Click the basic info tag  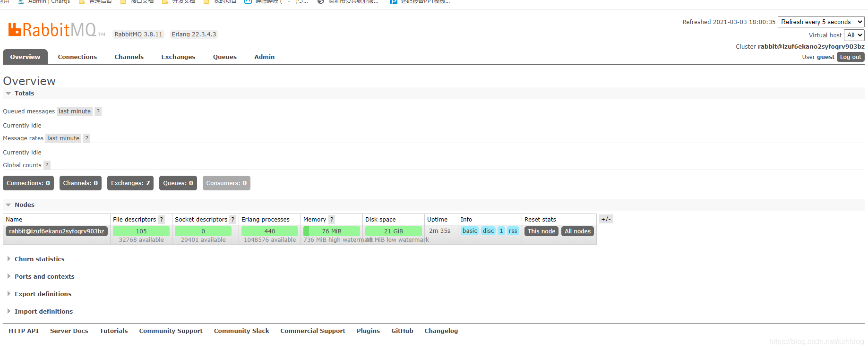tap(470, 231)
